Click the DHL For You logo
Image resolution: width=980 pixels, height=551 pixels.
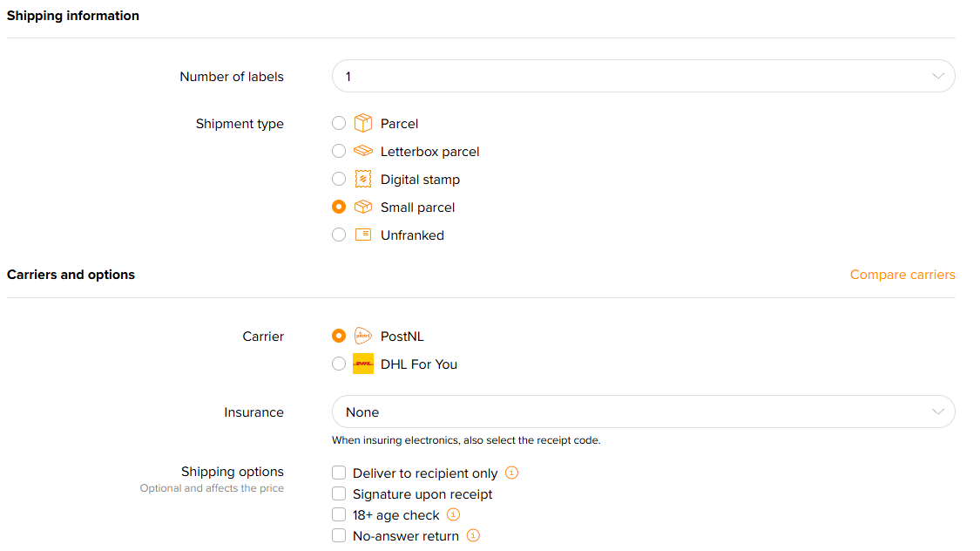[x=363, y=364]
